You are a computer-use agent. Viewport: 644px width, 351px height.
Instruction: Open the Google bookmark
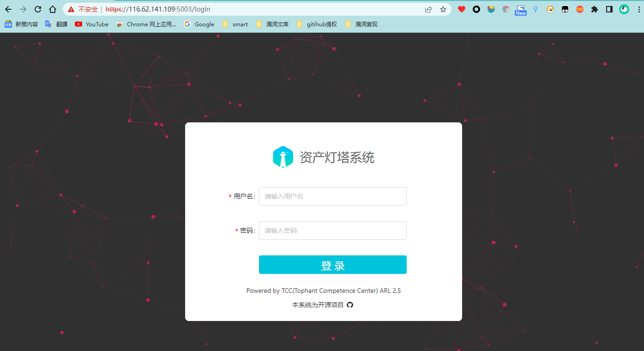tap(199, 24)
